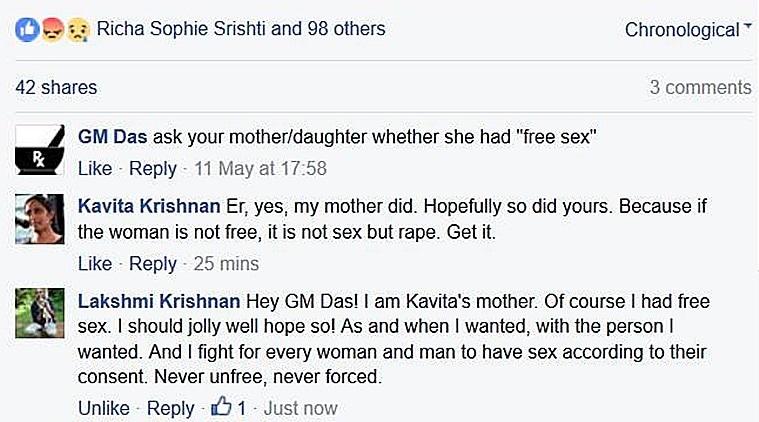Open the Chronological sort dropdown
Screen dimensions: 759x422
click(688, 30)
